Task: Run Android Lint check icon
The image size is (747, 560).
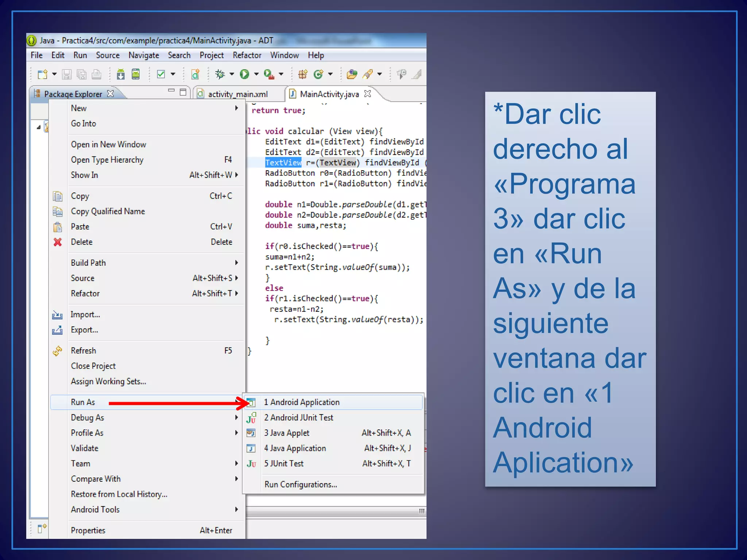Action: [x=161, y=74]
